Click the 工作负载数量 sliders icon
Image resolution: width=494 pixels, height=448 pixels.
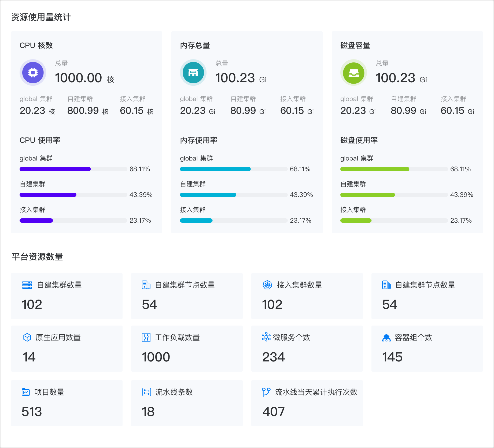[146, 338]
